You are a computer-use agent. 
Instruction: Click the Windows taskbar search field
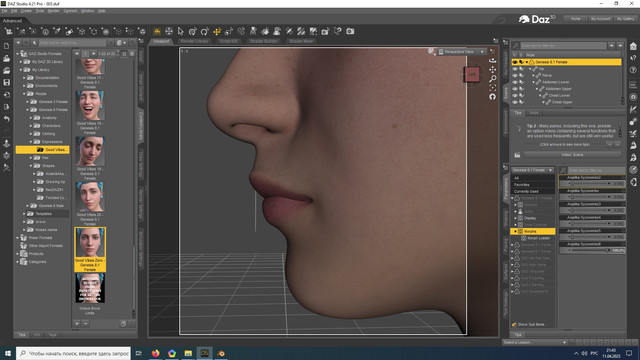click(74, 353)
